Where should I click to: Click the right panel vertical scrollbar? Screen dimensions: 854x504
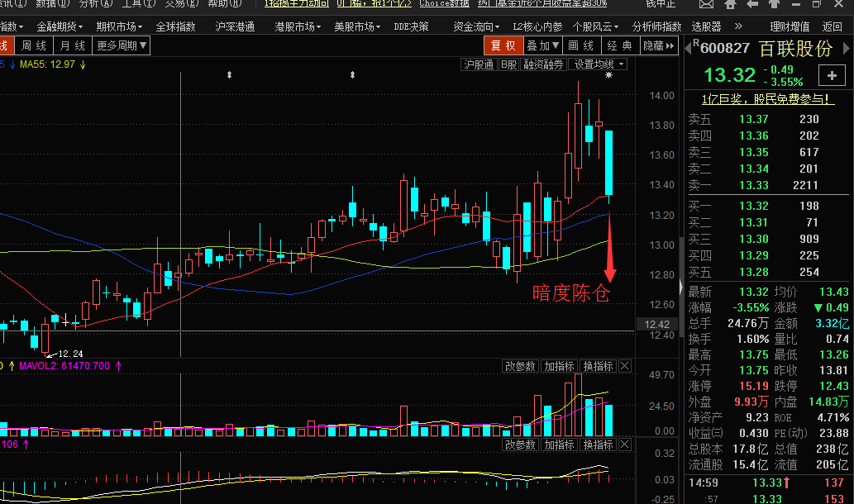681,248
